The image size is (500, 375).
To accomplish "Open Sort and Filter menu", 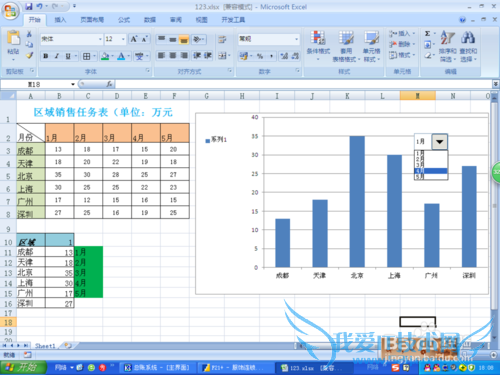I will 447,46.
